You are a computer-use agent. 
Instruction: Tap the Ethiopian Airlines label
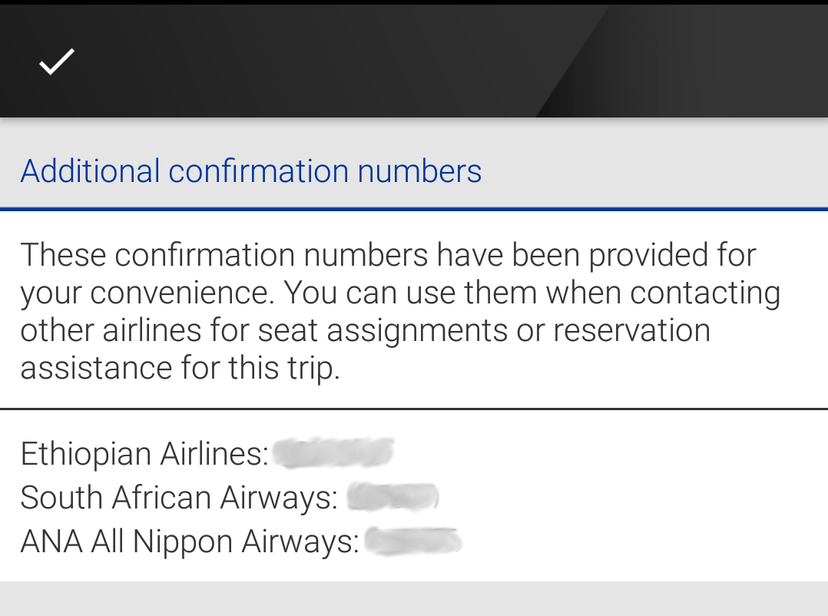pyautogui.click(x=142, y=454)
